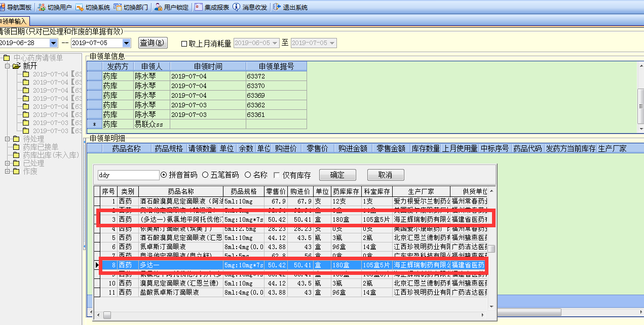Image resolution: width=644 pixels, height=325 pixels.
Task: Click the 取消 cancel button
Action: pos(386,175)
